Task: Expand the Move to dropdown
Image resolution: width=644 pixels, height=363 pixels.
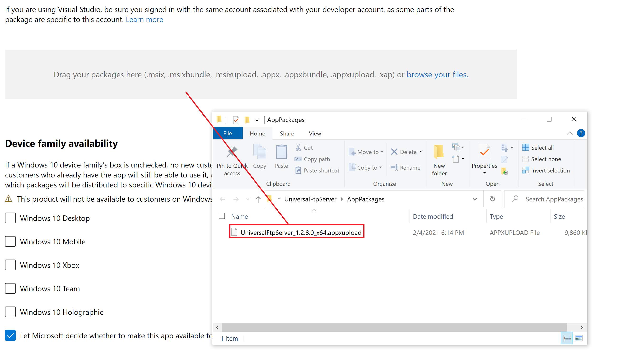Action: tap(382, 152)
